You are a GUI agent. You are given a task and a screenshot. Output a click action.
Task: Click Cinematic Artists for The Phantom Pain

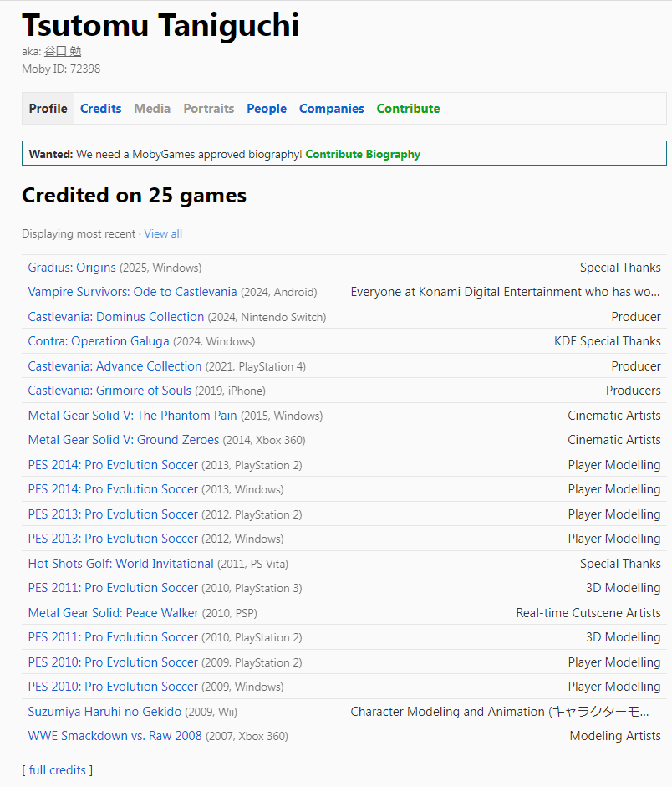point(613,416)
